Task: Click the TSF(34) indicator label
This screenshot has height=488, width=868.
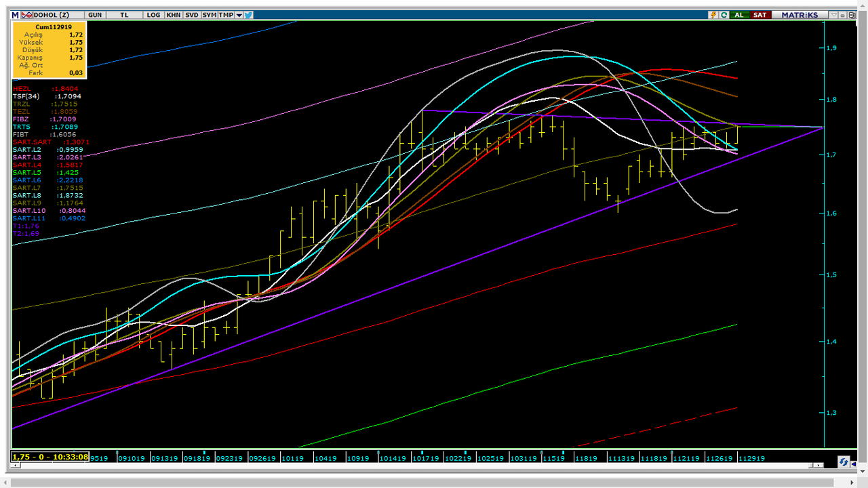Action: (26, 96)
